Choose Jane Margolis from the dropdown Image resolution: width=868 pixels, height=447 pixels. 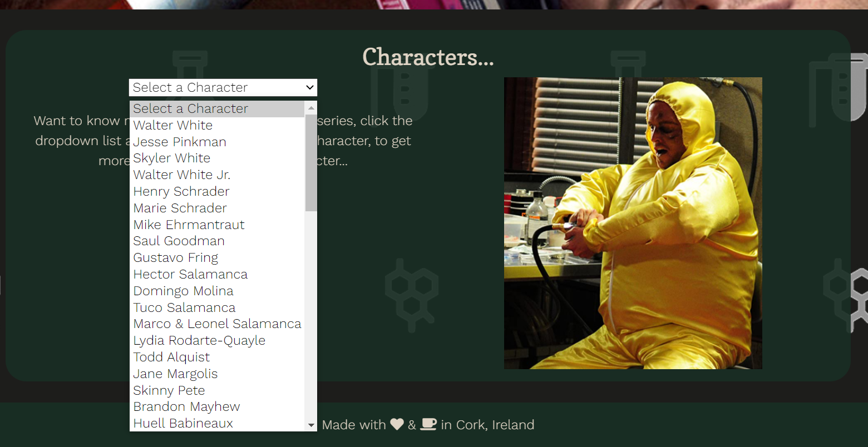218,374
